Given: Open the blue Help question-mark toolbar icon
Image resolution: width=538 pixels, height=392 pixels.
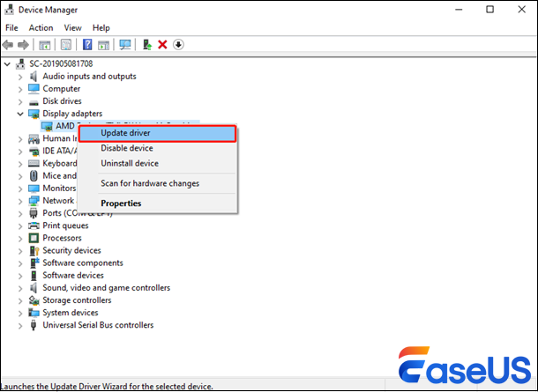Looking at the screenshot, I should (87, 45).
